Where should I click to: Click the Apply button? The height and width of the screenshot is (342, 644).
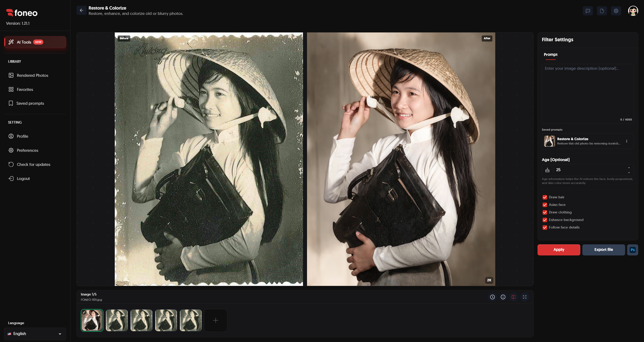pos(559,250)
